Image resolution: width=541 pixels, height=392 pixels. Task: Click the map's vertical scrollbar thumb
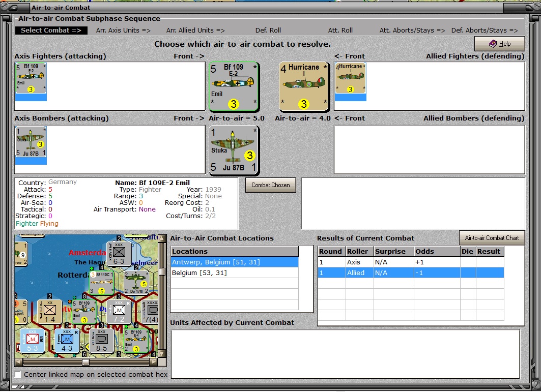(162, 272)
